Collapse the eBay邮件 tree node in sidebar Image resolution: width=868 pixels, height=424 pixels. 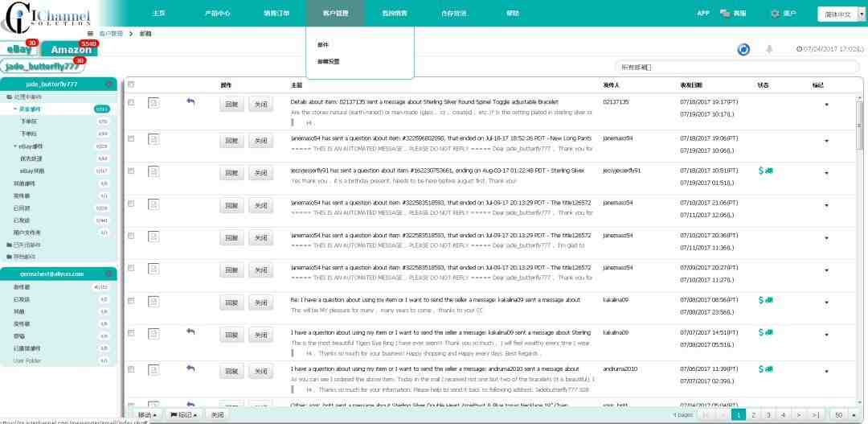(15, 146)
